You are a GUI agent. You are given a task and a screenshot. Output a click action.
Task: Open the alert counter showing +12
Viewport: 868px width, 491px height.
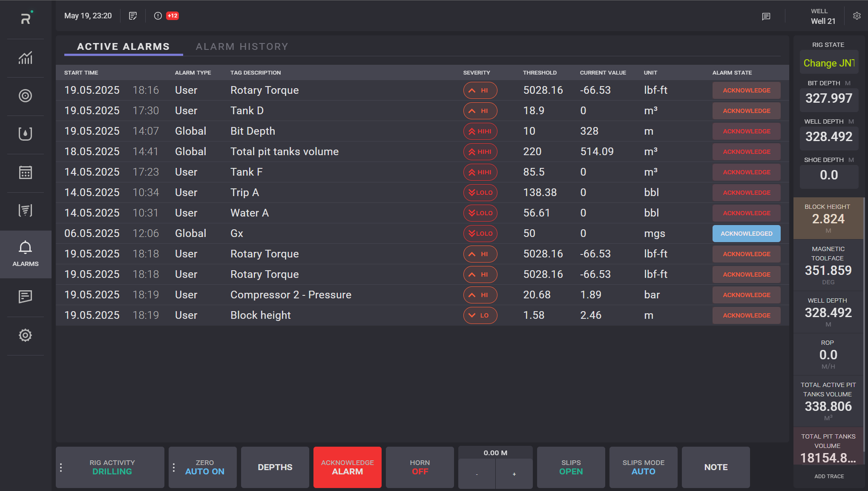pos(172,16)
